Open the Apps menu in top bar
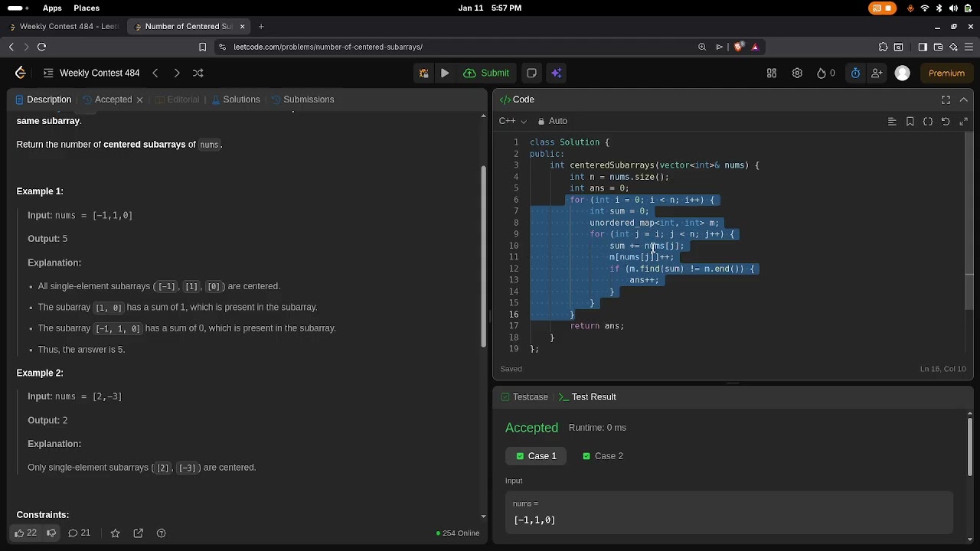Viewport: 980px width, 551px height. pos(52,8)
